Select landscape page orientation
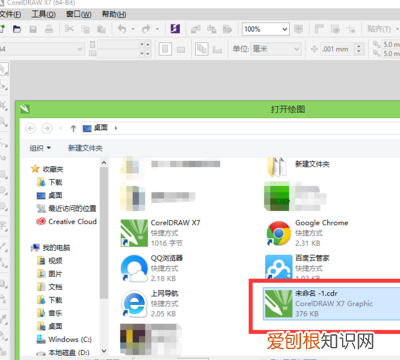Screen dimensions: 400x360 [x=181, y=50]
